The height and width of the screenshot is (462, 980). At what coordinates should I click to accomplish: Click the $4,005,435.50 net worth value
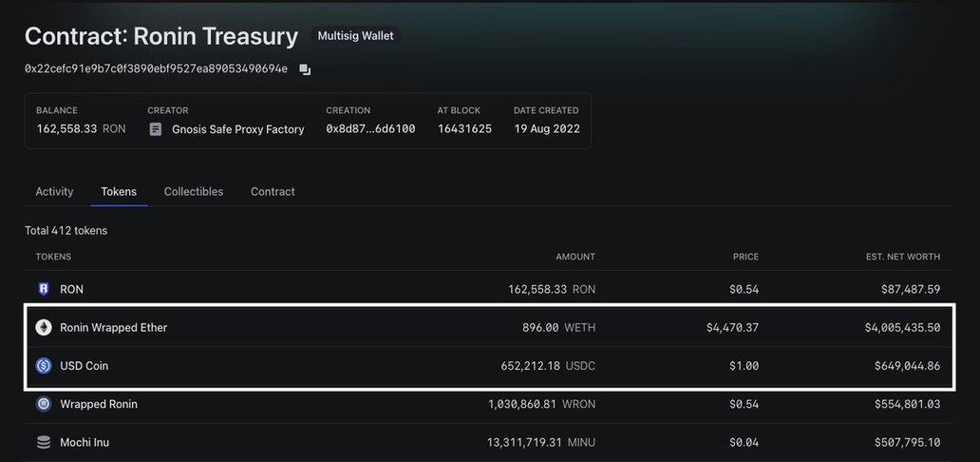pos(902,327)
